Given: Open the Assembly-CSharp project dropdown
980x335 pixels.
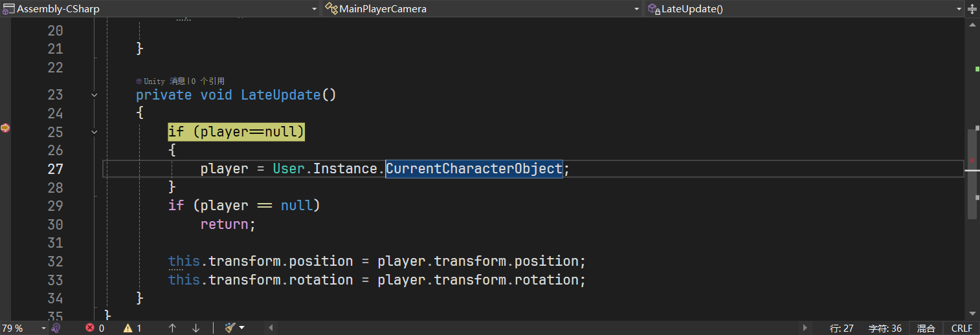Looking at the screenshot, I should [x=314, y=9].
